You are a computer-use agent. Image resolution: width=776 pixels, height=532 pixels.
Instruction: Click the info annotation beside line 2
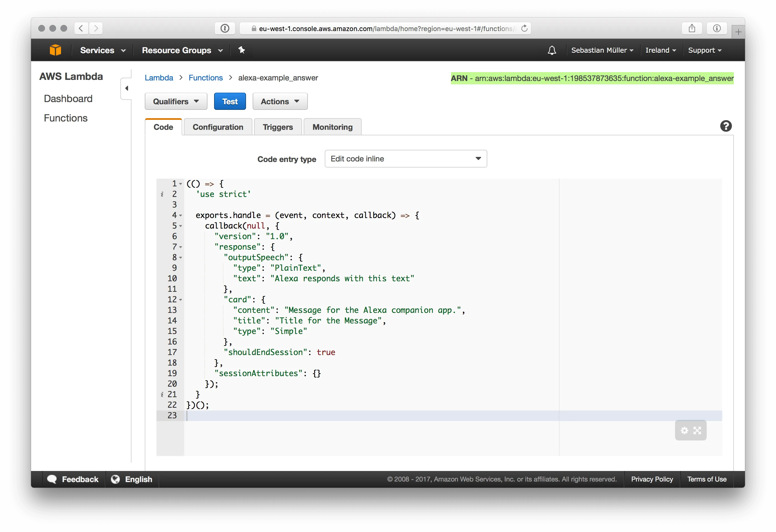[x=163, y=194]
